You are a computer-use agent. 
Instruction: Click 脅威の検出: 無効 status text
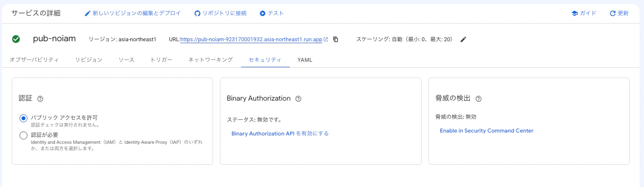pos(456,117)
